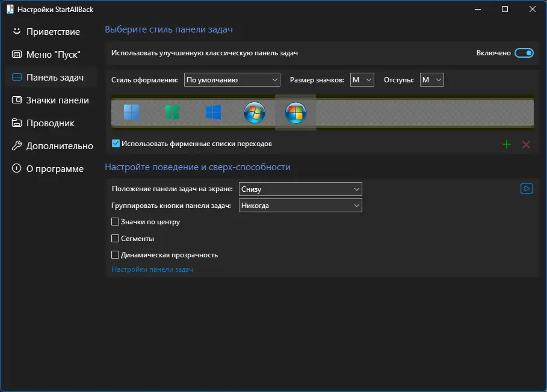The image size is (547, 392).
Task: Click the Группировать кнопки панели задач label
Action: (x=172, y=206)
